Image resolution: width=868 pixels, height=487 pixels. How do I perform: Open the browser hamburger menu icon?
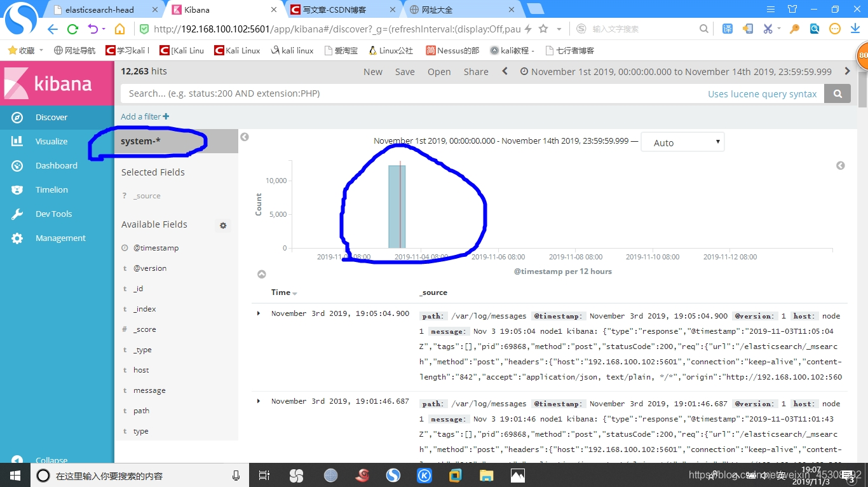(x=771, y=10)
